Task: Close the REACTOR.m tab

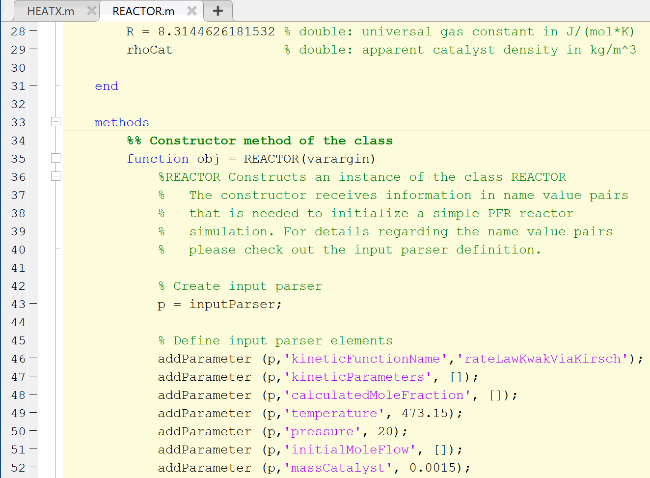Action: coord(192,11)
